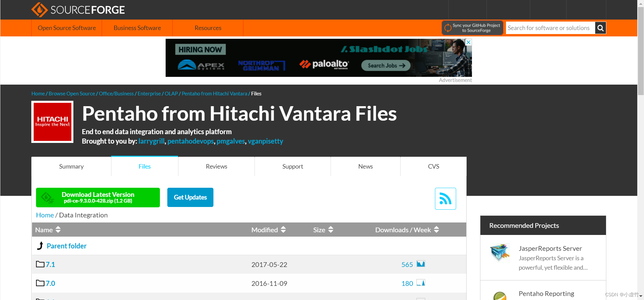644x300 pixels.
Task: Select the Files tab
Action: point(145,167)
